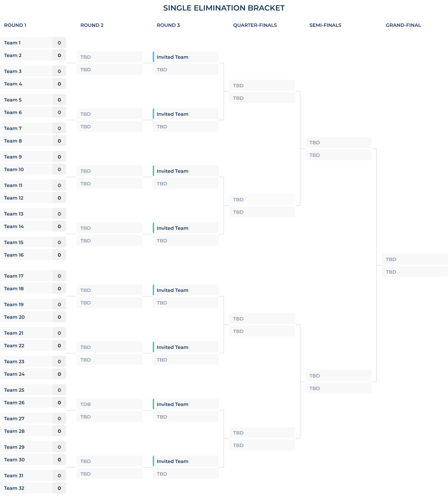Screen dimensions: 448x499
Task: Click the score box for Team 17
Action: [59, 276]
